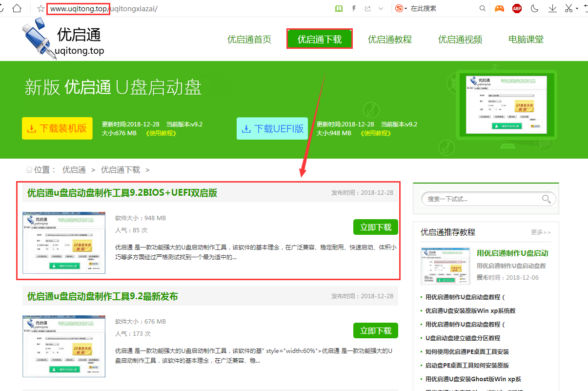Go to the 电脑课堂 navigation tab
Image resolution: width=588 pixels, height=391 pixels.
click(526, 40)
